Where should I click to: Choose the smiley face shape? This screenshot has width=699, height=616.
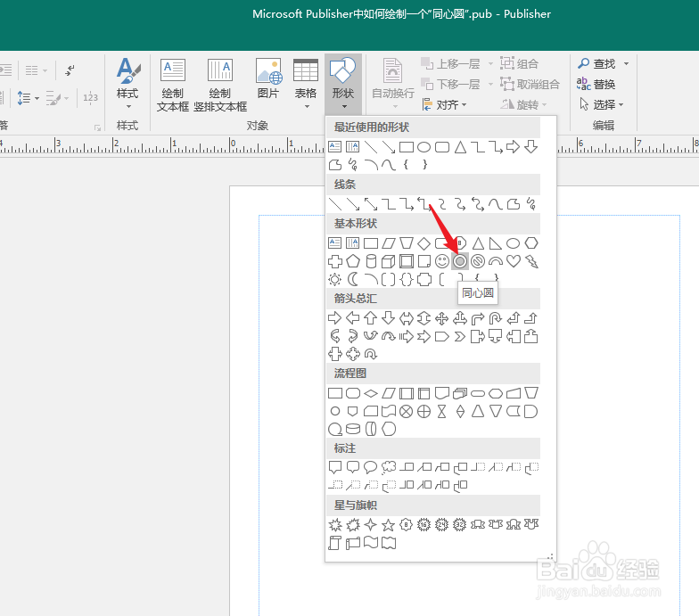[442, 261]
